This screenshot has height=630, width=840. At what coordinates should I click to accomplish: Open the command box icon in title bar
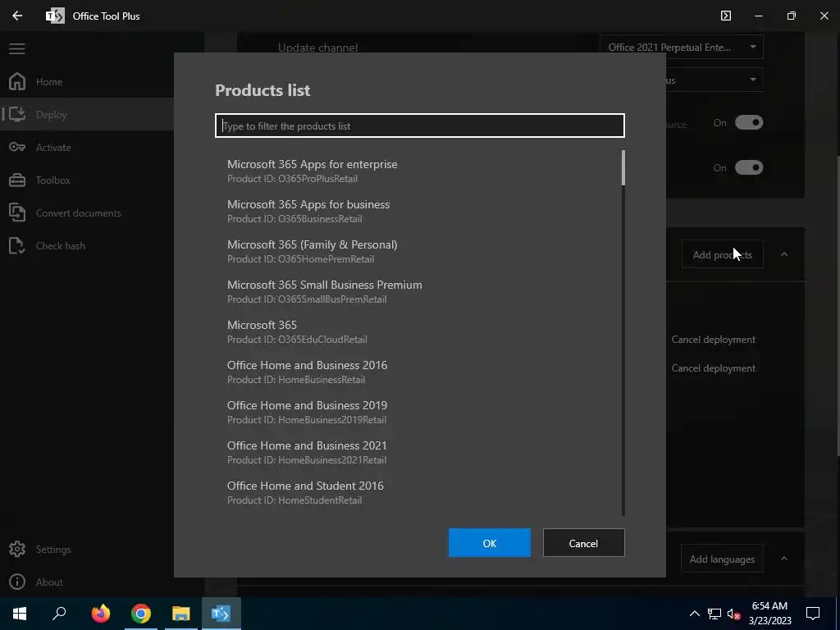726,16
